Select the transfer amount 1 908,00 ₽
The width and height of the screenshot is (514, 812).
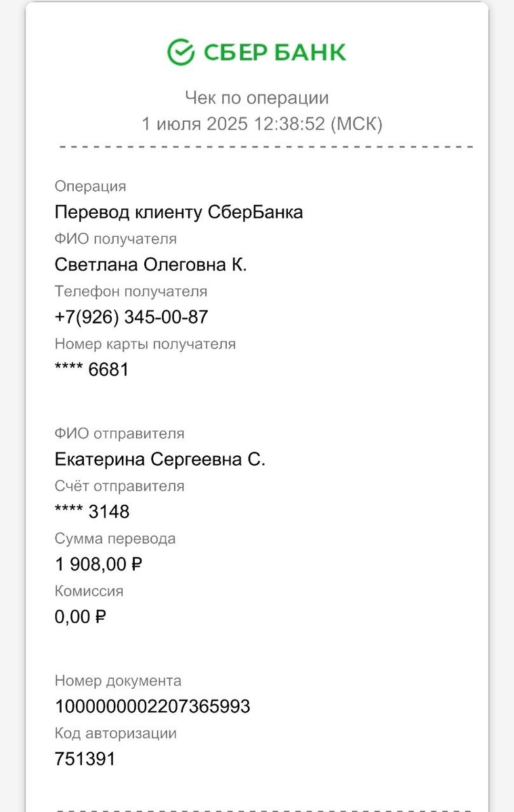click(98, 564)
